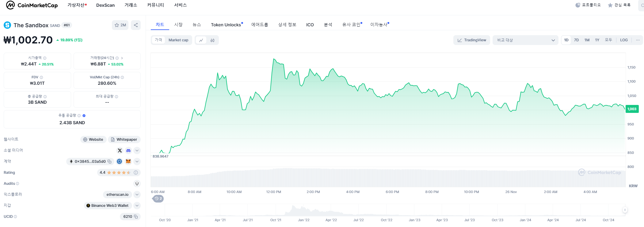The height and width of the screenshot is (227, 644).
Task: Add token to MetaMask via fox icon
Action: coord(128,162)
